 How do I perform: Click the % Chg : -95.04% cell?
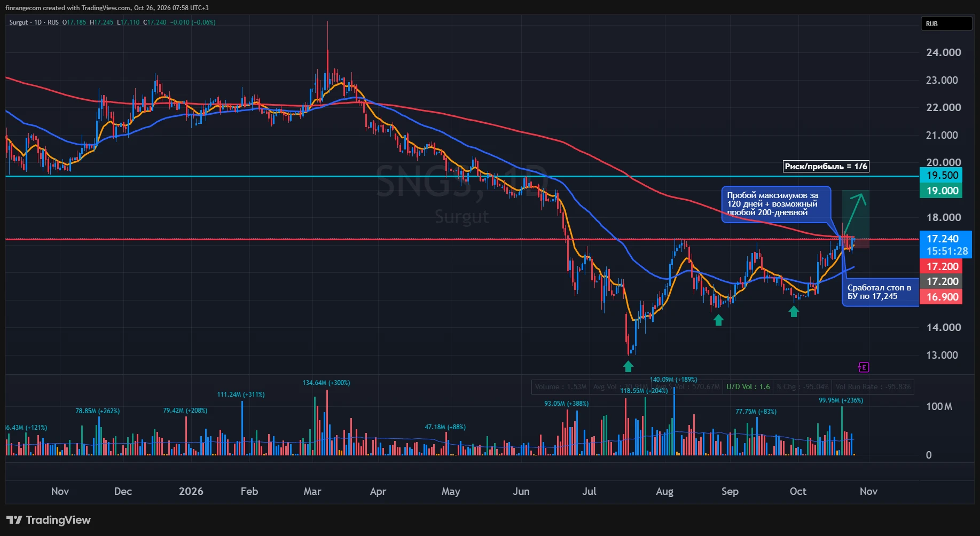pyautogui.click(x=803, y=387)
